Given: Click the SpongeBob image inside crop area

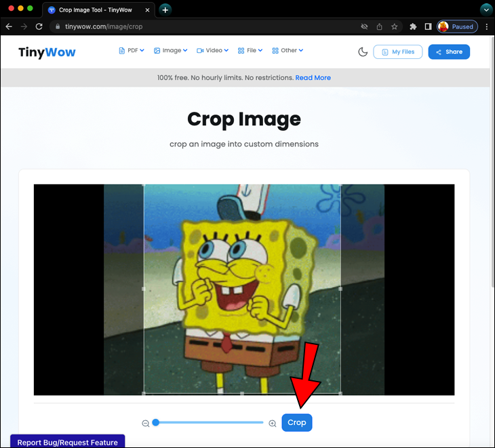Looking at the screenshot, I should pos(242,289).
